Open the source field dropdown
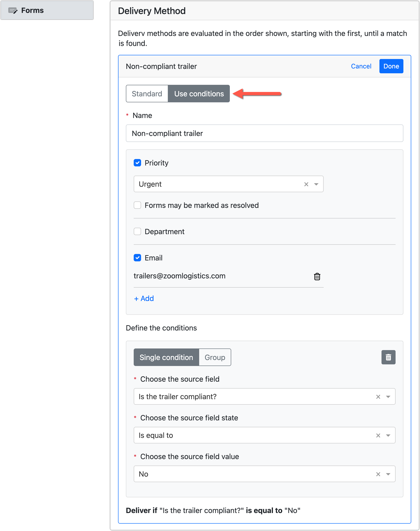Image resolution: width=420 pixels, height=531 pixels. pyautogui.click(x=388, y=397)
